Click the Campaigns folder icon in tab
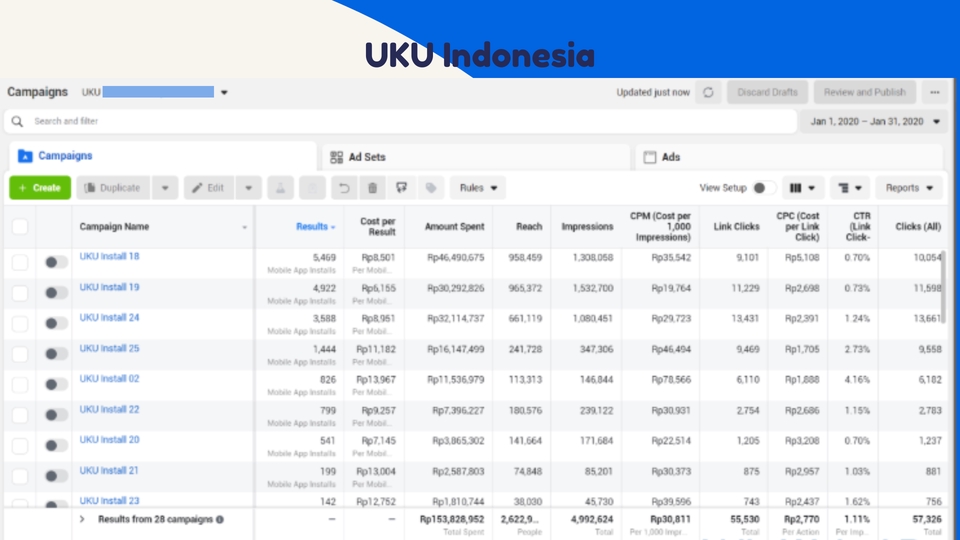The width and height of the screenshot is (960, 540). click(x=25, y=156)
